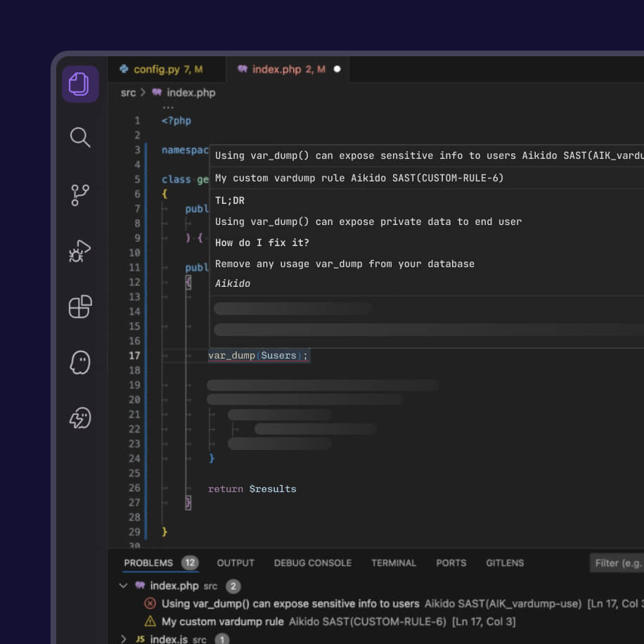
Task: Open Source Control branch icon
Action: (x=80, y=195)
